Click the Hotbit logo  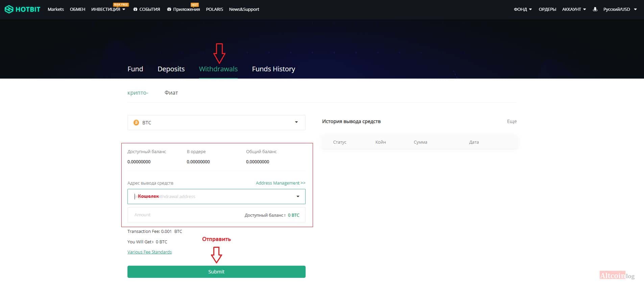[x=22, y=9]
